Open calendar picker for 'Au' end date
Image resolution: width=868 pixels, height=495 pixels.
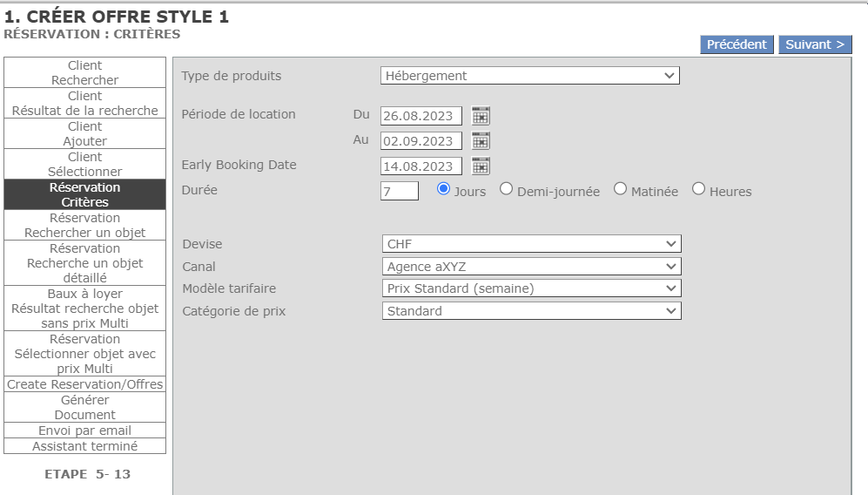[x=481, y=140]
